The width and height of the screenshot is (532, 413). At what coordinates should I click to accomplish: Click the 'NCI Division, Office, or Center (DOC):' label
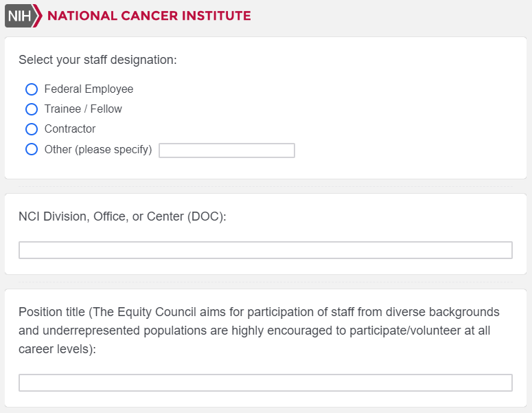point(122,216)
